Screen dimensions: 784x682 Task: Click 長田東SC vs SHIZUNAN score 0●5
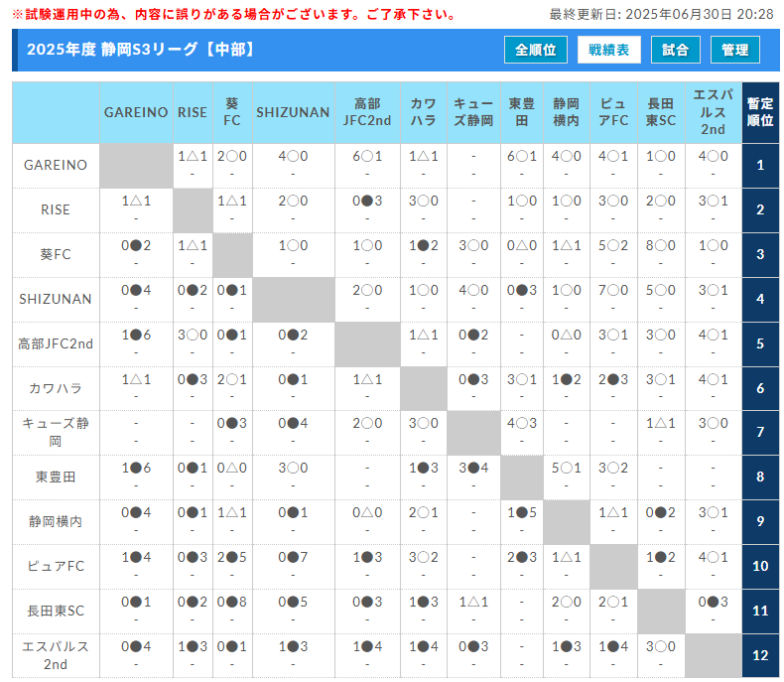click(x=293, y=602)
